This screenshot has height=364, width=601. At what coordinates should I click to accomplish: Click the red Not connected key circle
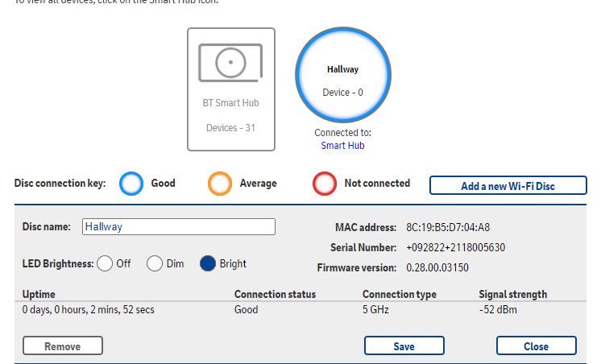324,184
